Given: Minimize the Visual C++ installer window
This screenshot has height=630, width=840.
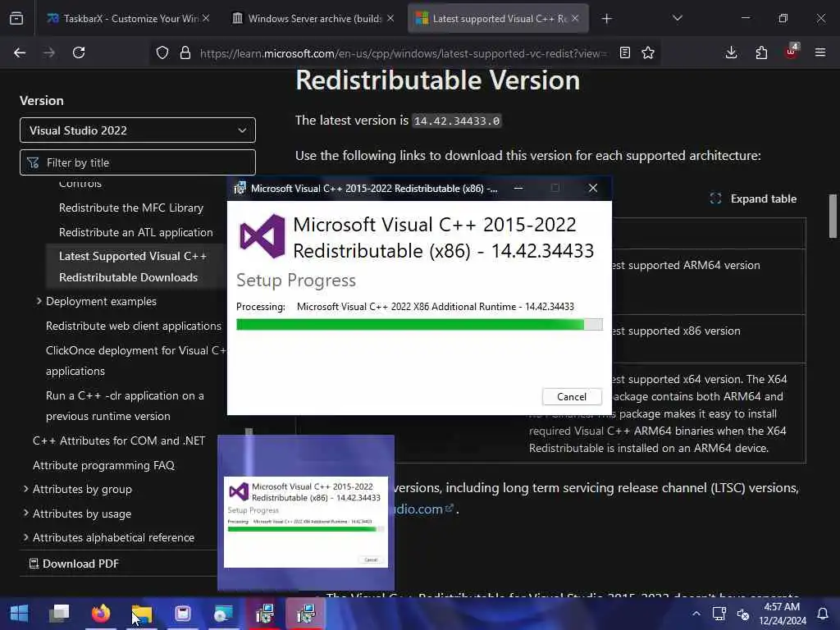Looking at the screenshot, I should pyautogui.click(x=518, y=188).
